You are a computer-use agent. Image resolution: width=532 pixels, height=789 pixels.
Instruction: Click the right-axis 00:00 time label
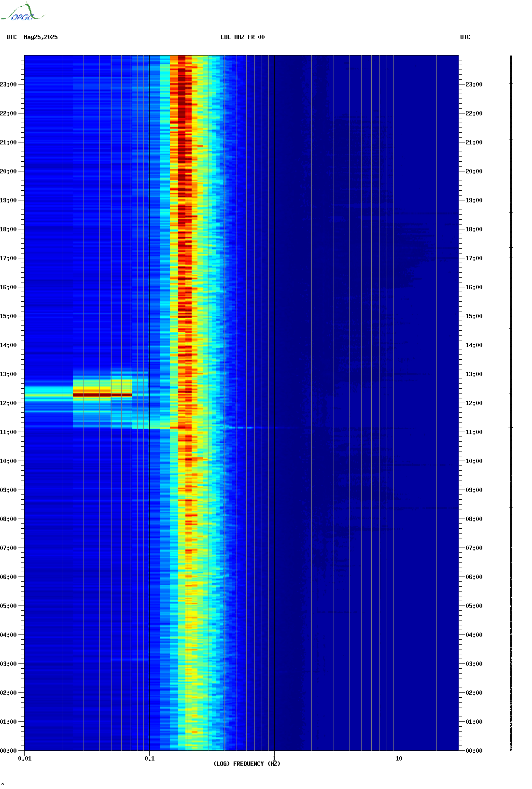[474, 751]
